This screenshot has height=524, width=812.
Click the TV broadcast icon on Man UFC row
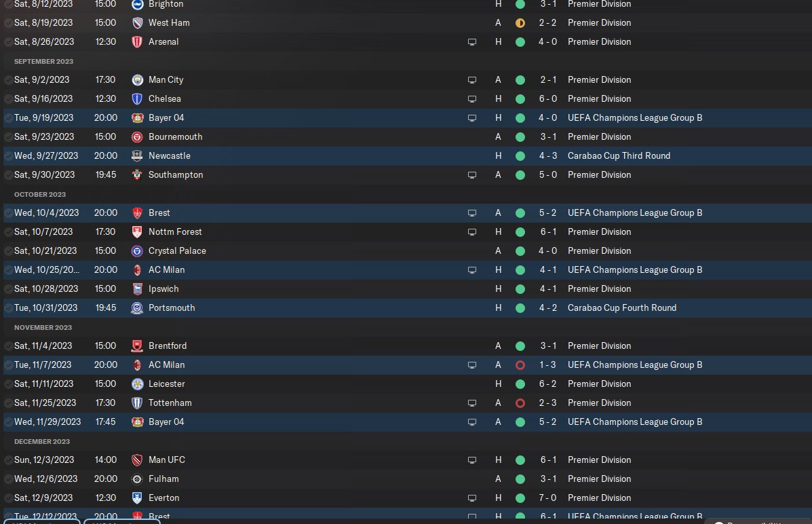472,460
